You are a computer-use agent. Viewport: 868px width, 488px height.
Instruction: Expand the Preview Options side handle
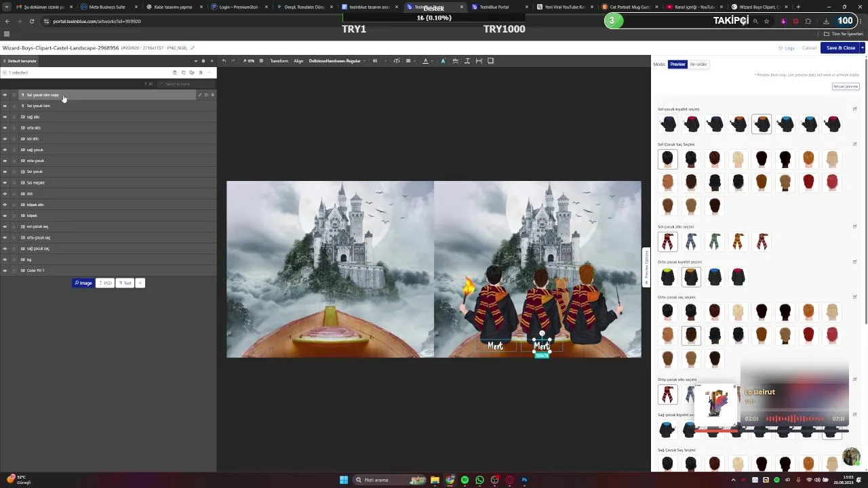(x=646, y=268)
